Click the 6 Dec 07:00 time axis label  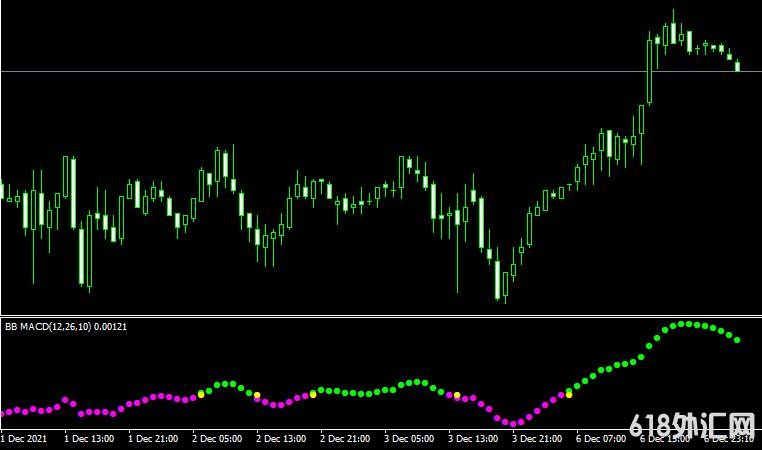tap(601, 438)
